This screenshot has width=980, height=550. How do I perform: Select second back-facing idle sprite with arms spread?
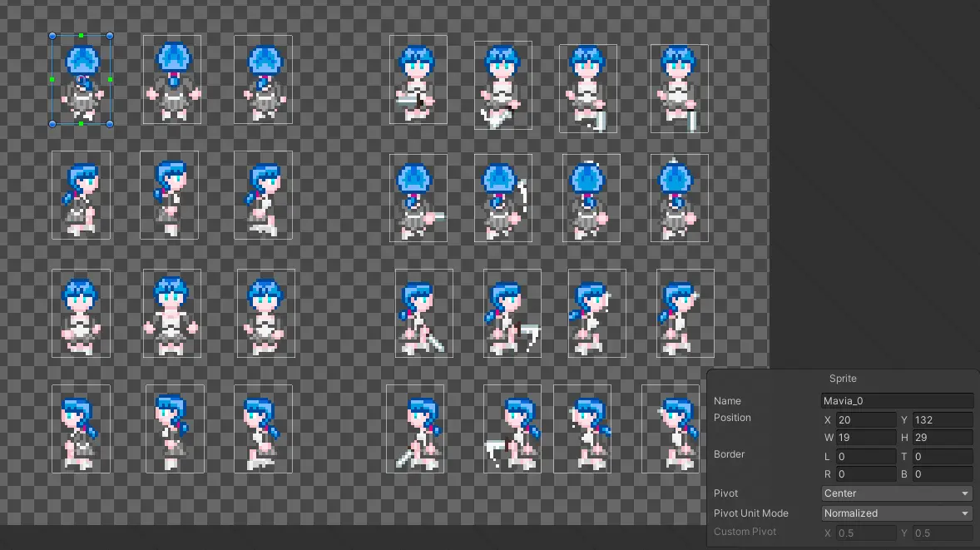coord(172,79)
